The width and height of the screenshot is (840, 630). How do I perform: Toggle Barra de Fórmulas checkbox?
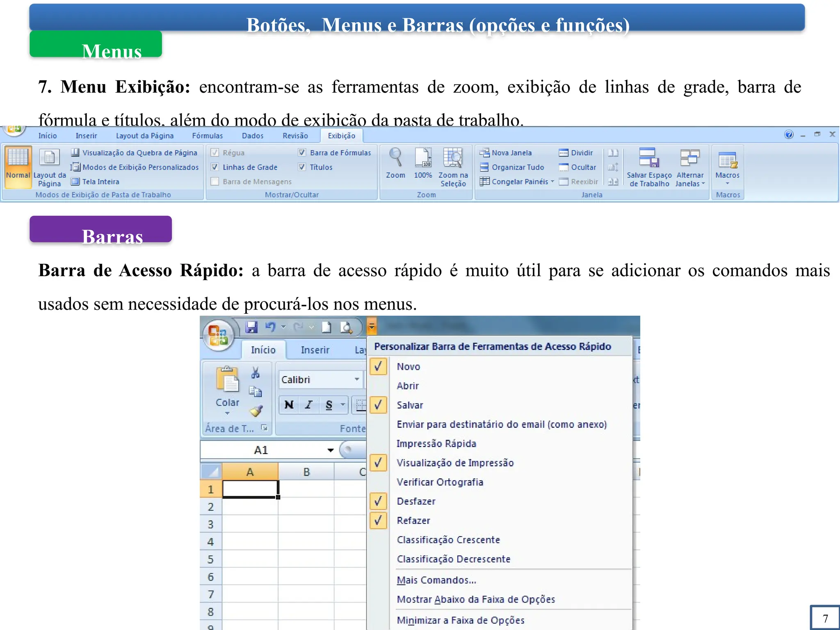[302, 153]
